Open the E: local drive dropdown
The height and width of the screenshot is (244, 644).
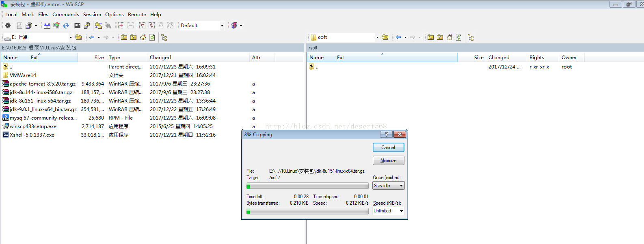pos(71,37)
